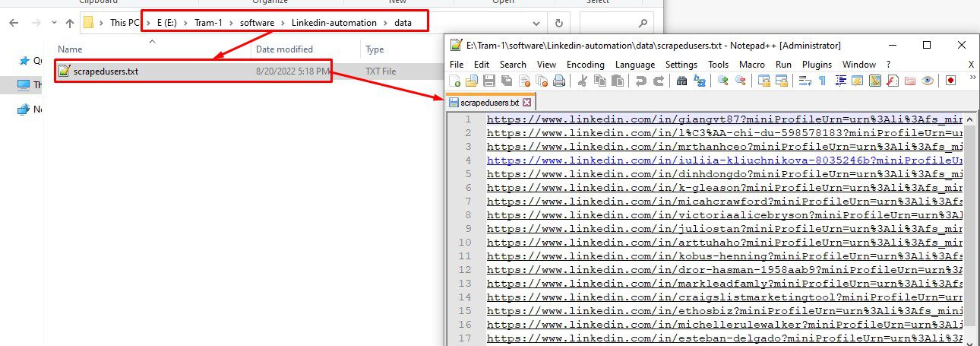Click the Close All documents toolbar icon
This screenshot has height=346, width=980.
542,81
